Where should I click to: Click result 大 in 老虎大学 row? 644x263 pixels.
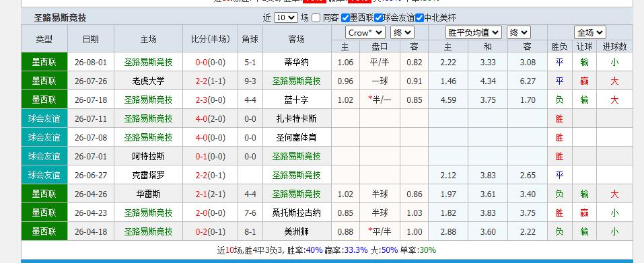(614, 81)
